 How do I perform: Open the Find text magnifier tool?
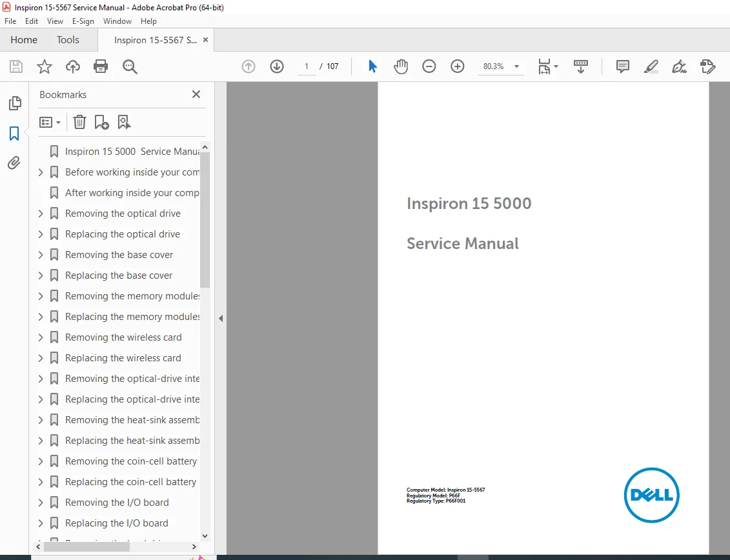tap(130, 66)
